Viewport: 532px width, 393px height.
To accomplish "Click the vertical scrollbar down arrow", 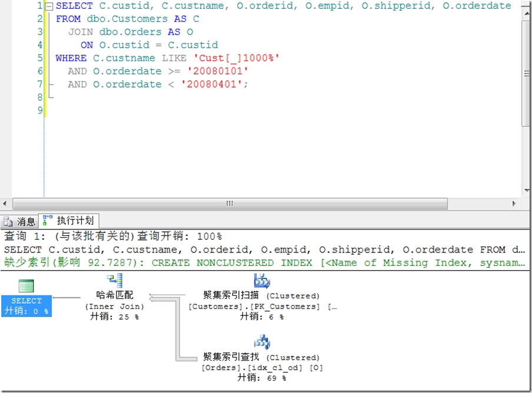I will 527,191.
